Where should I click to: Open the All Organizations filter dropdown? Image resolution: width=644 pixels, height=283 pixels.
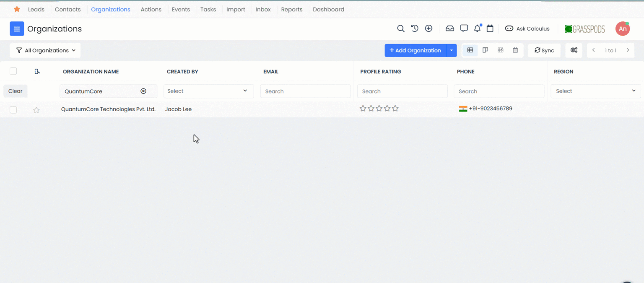[45, 50]
